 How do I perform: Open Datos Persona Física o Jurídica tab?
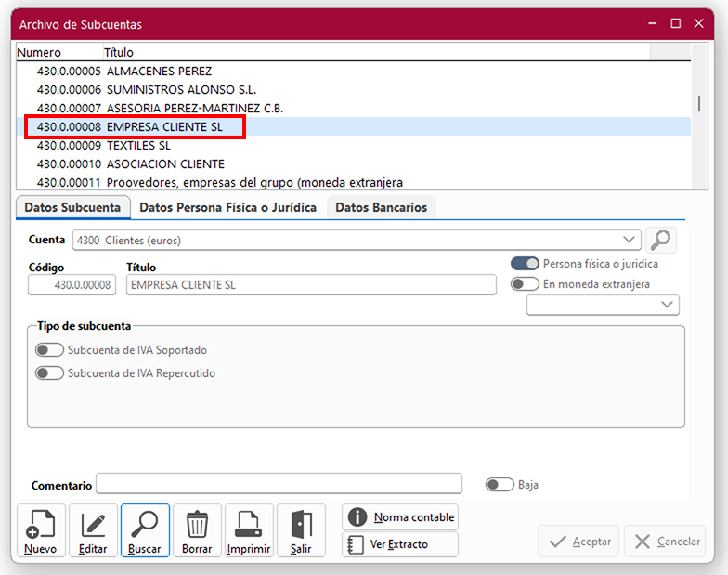[227, 207]
